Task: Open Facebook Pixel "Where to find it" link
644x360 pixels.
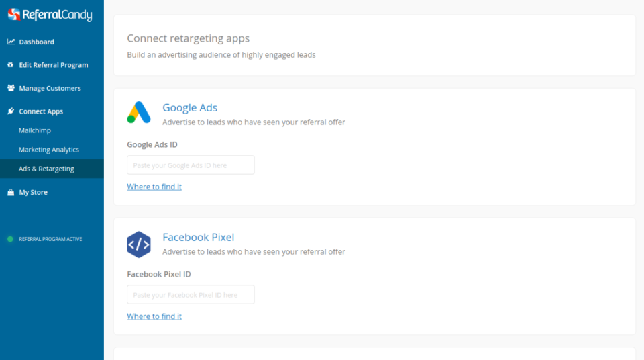Action: pos(154,316)
